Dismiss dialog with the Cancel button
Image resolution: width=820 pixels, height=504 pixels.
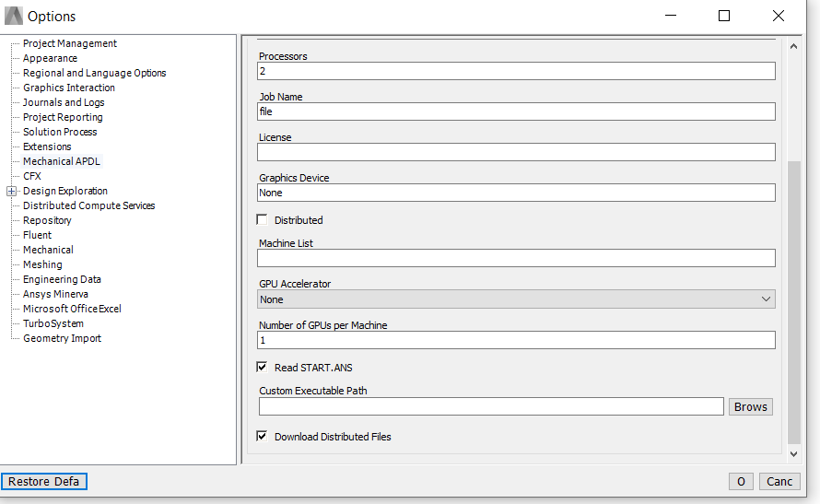tap(779, 482)
